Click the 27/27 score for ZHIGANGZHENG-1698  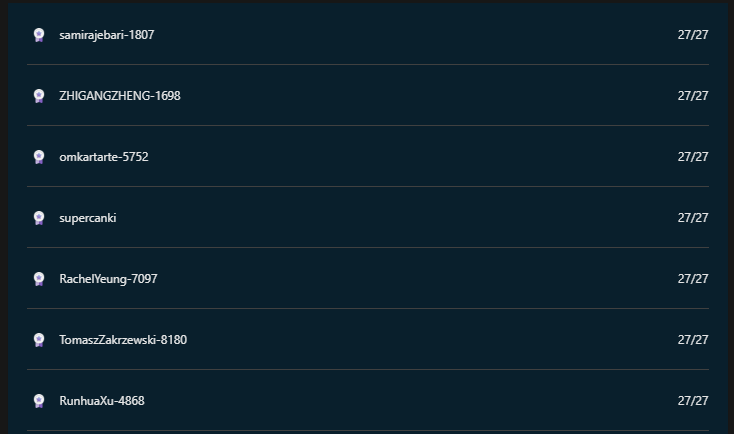693,96
